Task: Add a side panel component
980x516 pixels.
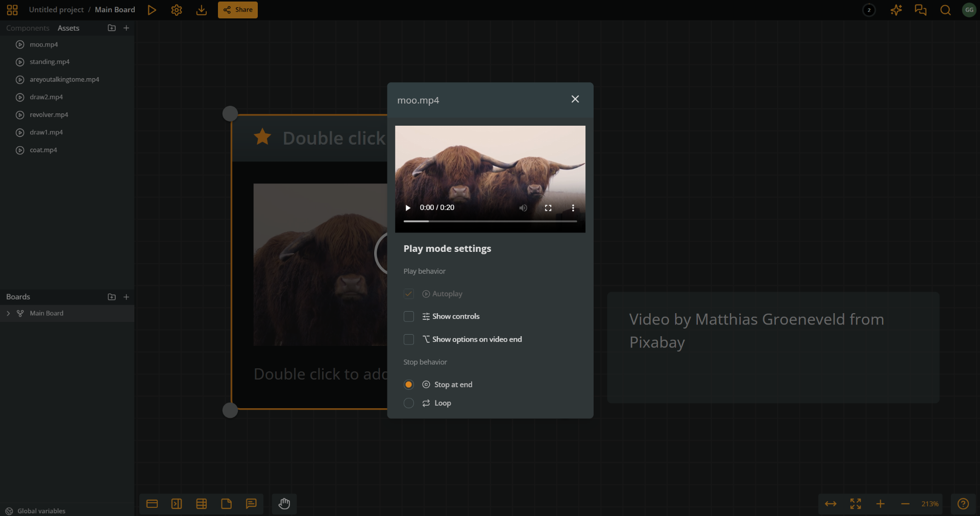Action: 177,504
